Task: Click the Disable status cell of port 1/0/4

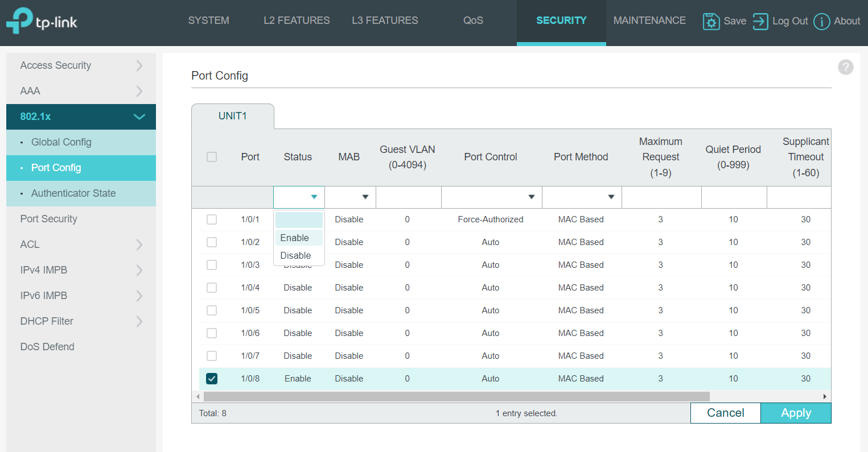Action: point(298,288)
